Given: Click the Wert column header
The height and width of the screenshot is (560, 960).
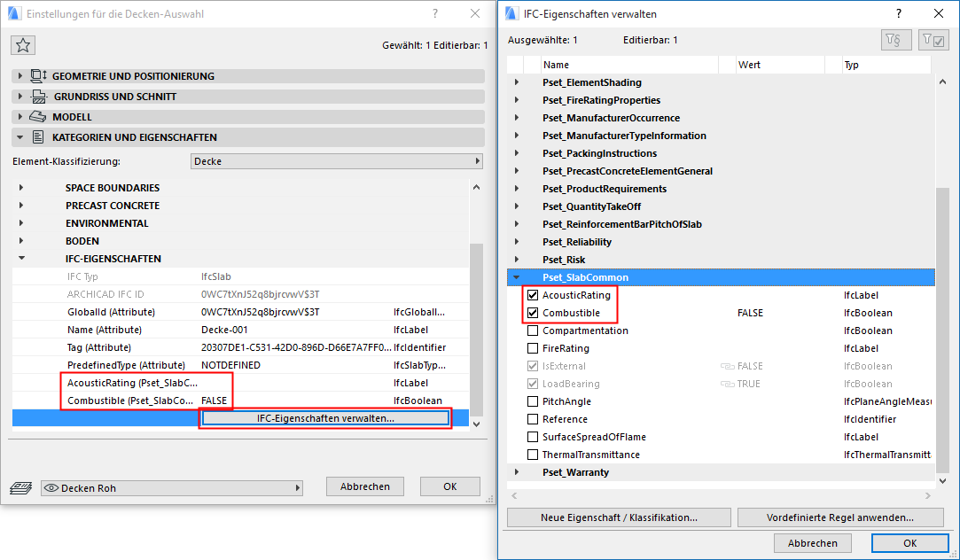Looking at the screenshot, I should (780, 65).
